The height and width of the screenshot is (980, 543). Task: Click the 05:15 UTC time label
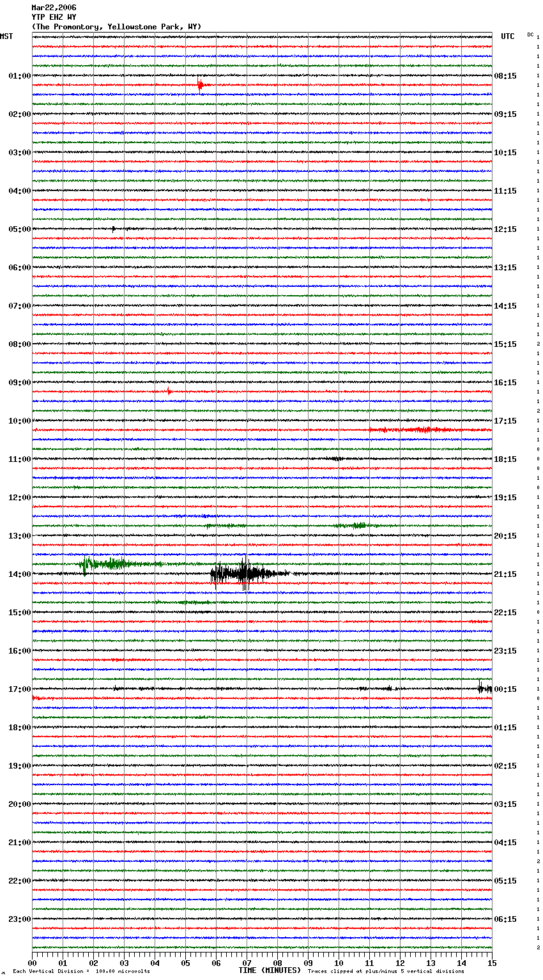[505, 881]
